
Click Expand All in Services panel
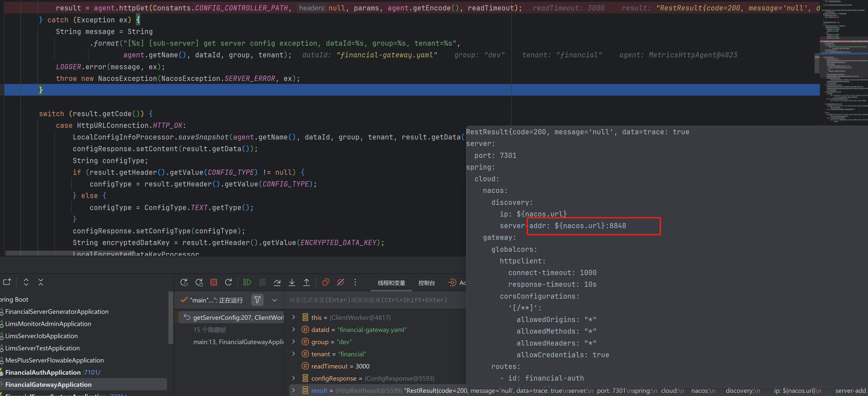coord(26,282)
